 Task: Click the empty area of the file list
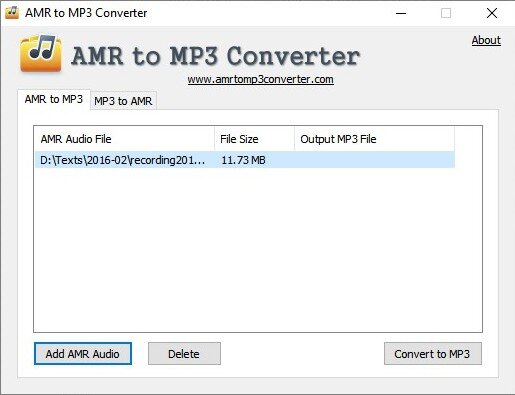(258, 250)
